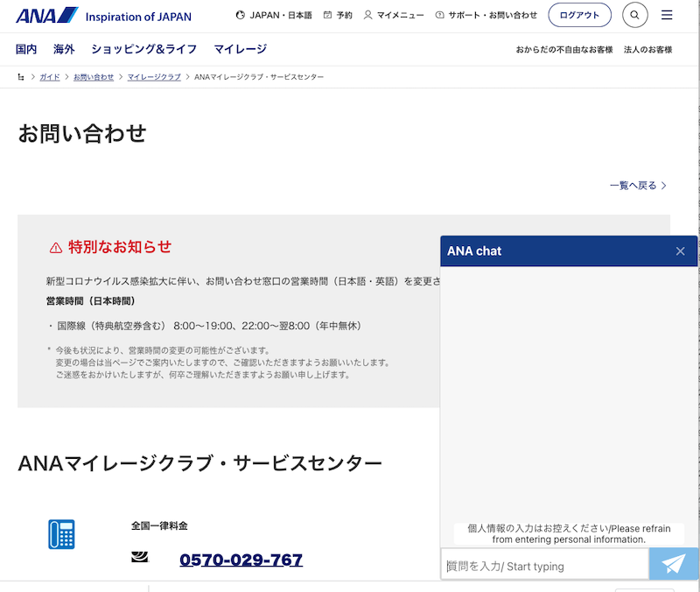Click the calendar icon beside 予約
700x592 pixels.
(327, 15)
